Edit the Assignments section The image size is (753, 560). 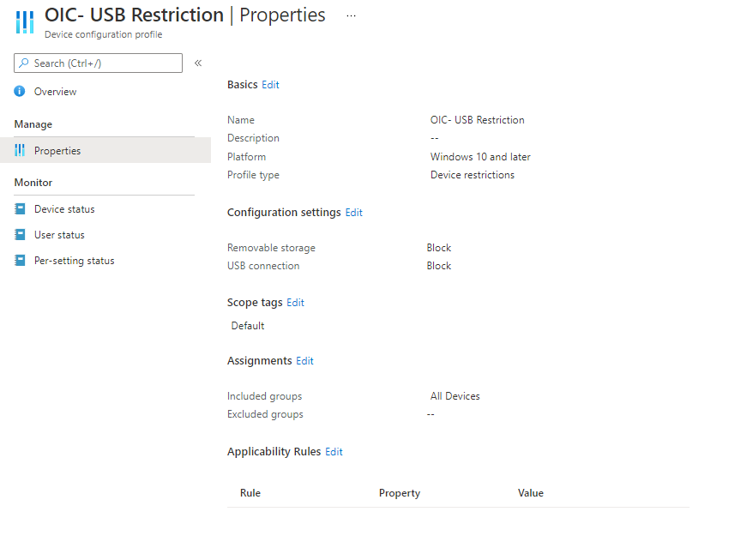[x=304, y=360]
